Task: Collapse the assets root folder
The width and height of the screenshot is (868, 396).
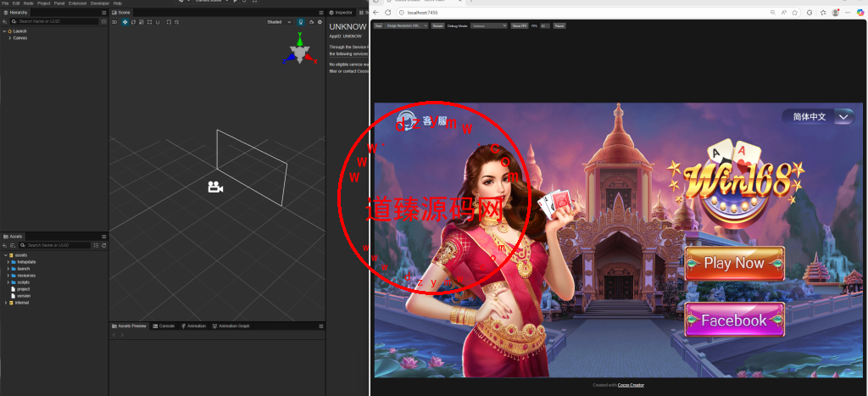Action: point(4,254)
